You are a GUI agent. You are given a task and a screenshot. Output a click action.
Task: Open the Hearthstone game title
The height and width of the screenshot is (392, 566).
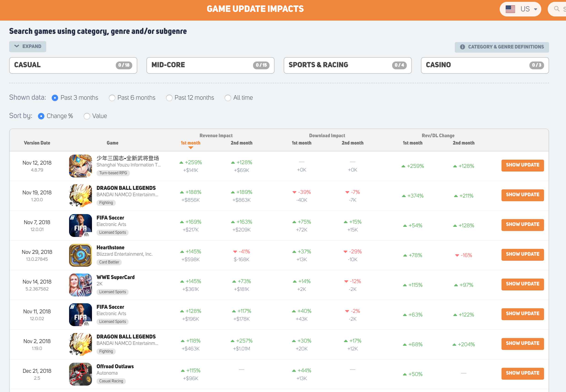tap(111, 248)
